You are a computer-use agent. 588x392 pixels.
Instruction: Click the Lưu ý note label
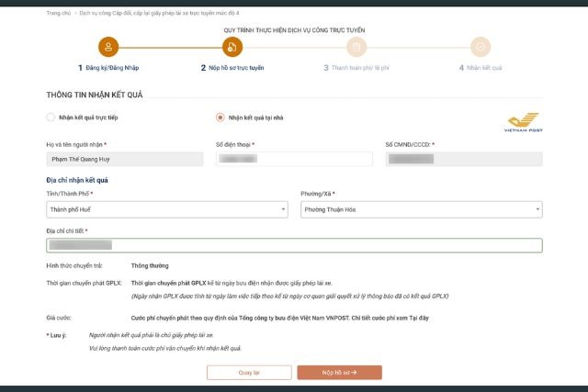[x=56, y=335]
